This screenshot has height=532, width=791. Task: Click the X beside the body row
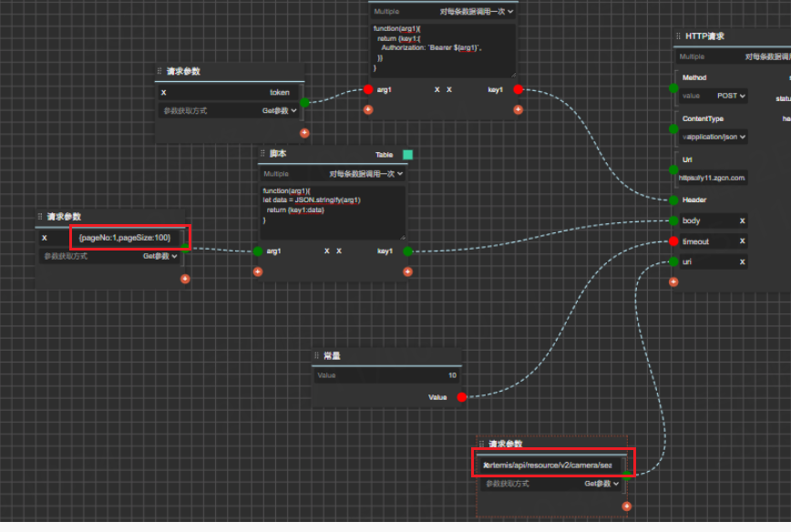742,220
